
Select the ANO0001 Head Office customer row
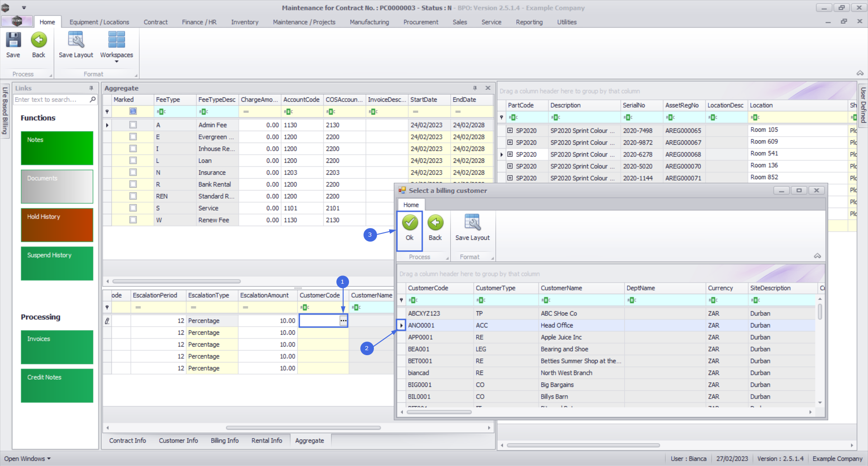611,325
